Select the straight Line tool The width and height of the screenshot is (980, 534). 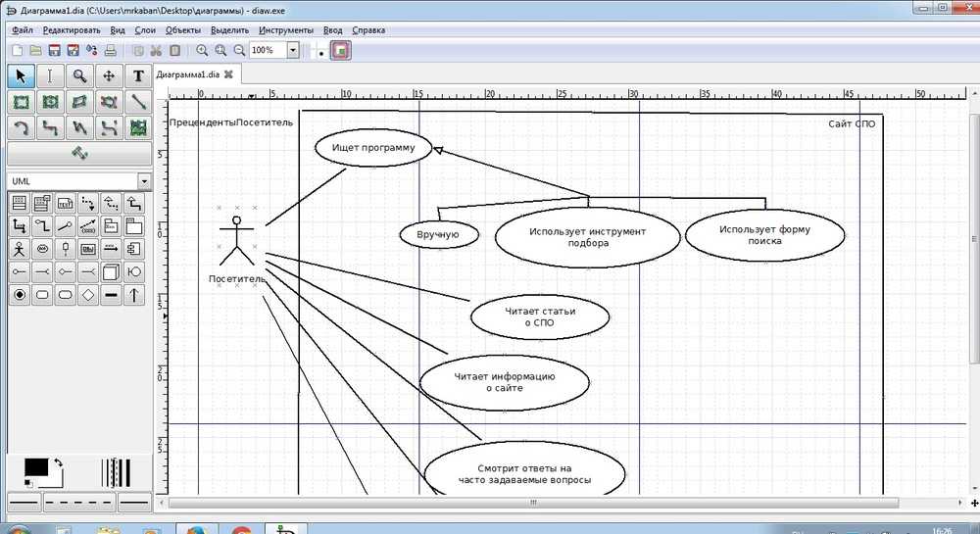coord(138,101)
